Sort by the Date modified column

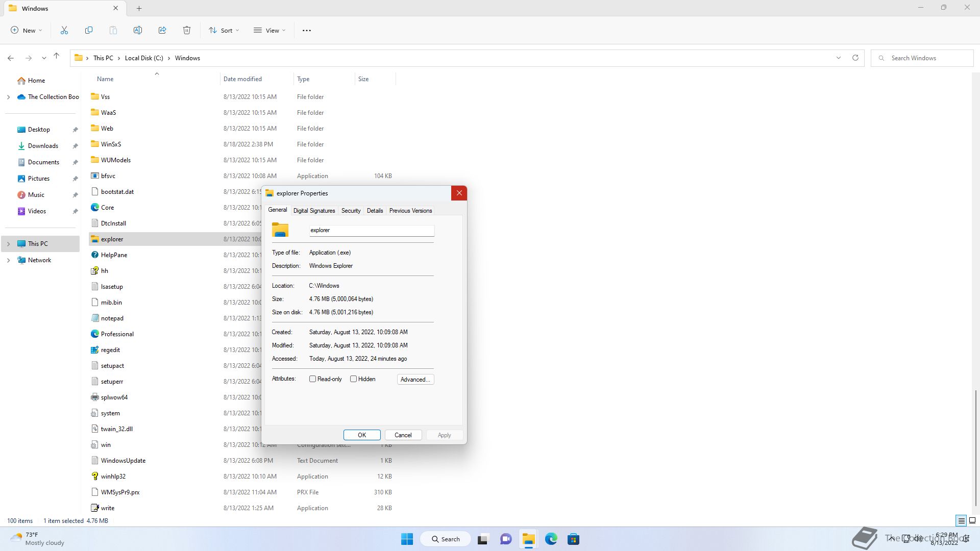tap(257, 79)
